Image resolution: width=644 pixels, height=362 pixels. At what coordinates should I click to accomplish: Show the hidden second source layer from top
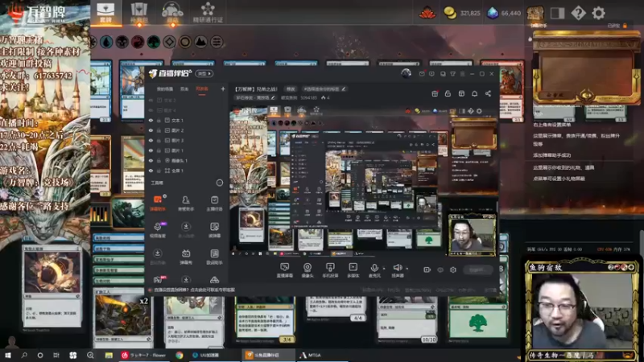point(151,110)
